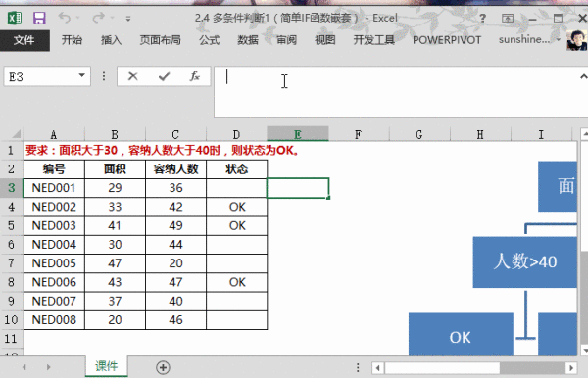Add a new sheet with plus button

tap(163, 367)
